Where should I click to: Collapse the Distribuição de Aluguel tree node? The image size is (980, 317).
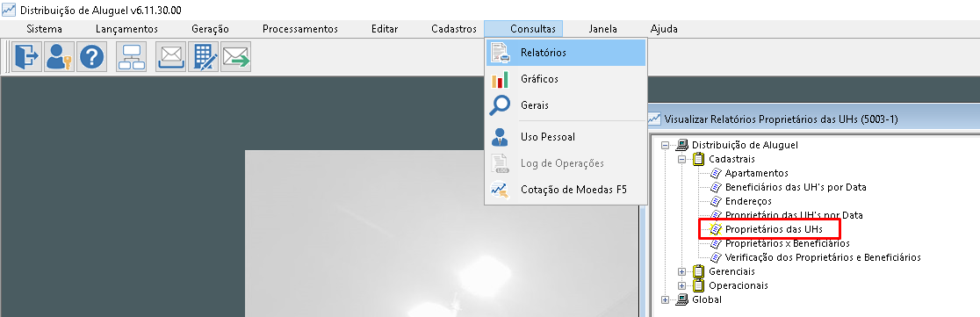pyautogui.click(x=665, y=145)
